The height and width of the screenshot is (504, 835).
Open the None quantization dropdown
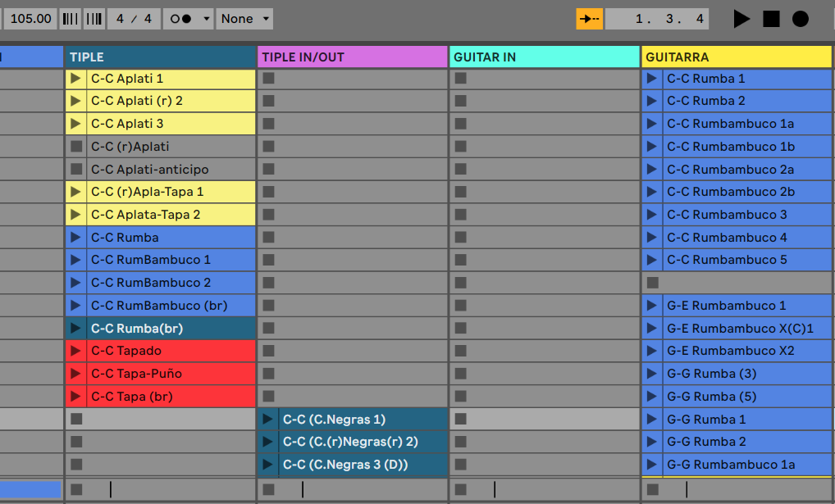[244, 19]
